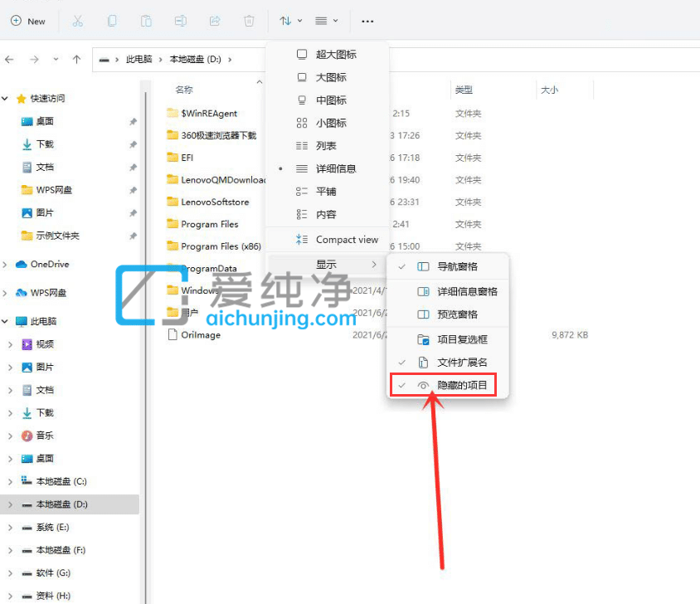This screenshot has height=604, width=700.
Task: Expand 本地磁盘 (C:) tree node
Action: (10, 481)
